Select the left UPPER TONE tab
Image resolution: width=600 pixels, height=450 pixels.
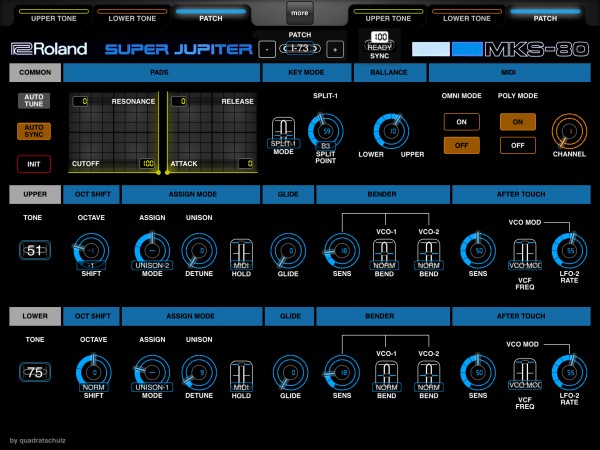click(54, 16)
